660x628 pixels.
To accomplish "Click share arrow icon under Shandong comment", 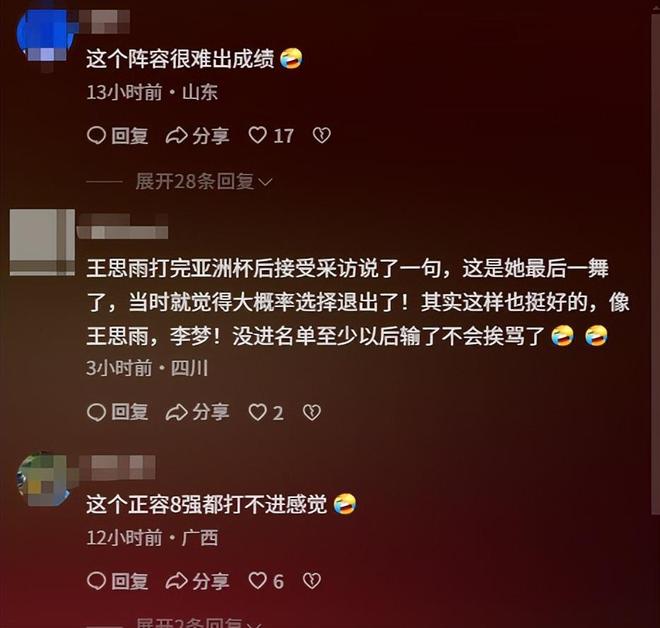I will tap(176, 136).
